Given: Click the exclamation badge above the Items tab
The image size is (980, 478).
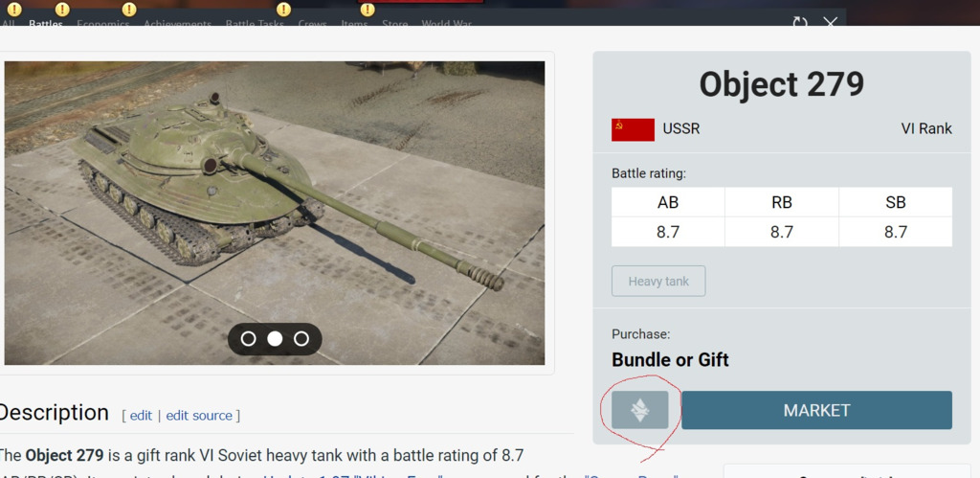Looking at the screenshot, I should click(367, 10).
